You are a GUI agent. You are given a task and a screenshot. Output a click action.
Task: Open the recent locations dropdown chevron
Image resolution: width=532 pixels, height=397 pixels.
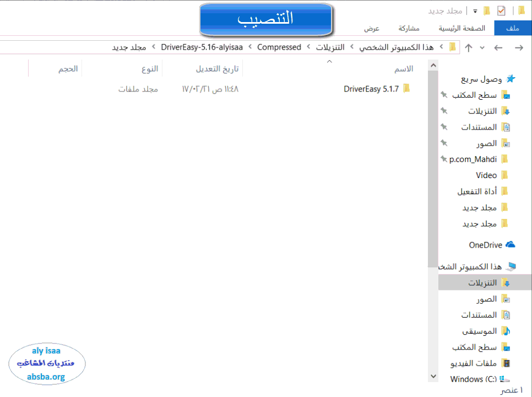(x=482, y=48)
